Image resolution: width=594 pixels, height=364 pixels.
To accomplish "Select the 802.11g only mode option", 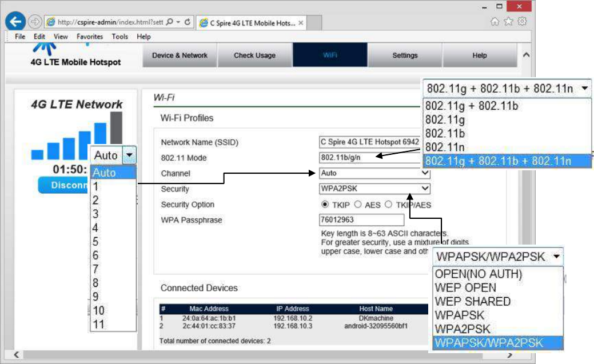I will click(x=507, y=119).
